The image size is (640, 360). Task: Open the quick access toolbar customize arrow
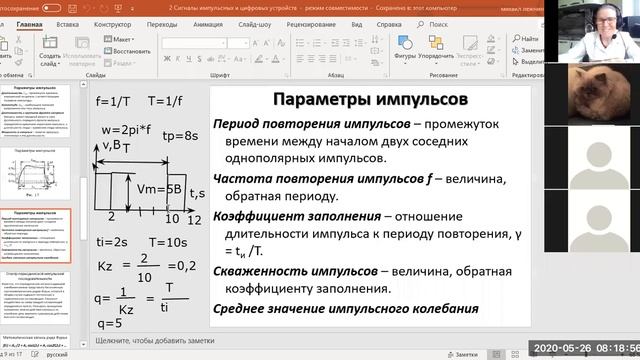tap(132, 9)
